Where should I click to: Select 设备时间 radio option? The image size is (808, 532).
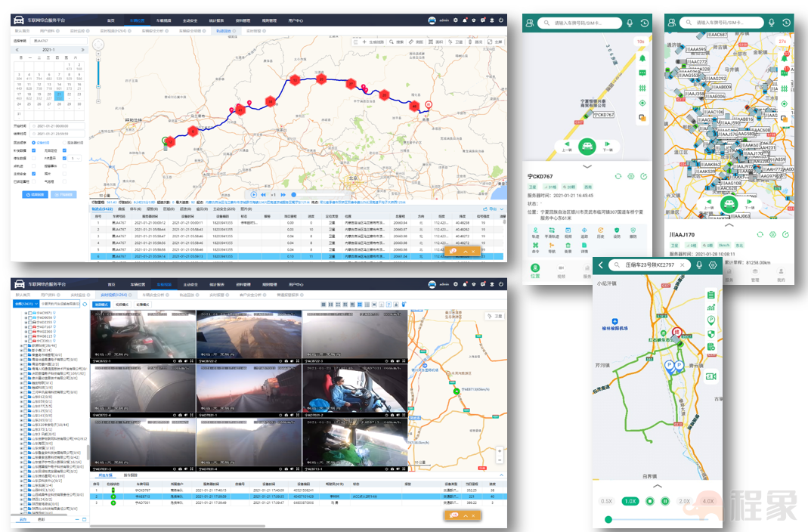pos(41,143)
